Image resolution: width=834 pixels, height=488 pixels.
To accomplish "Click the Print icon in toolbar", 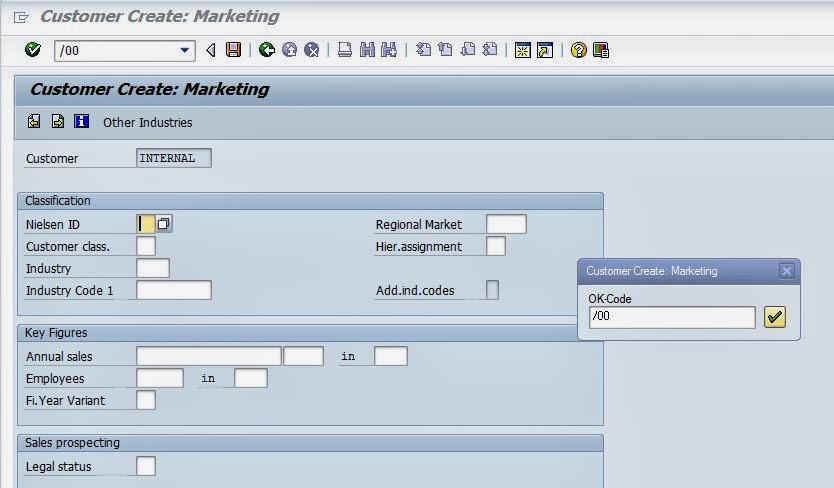I will (x=345, y=50).
